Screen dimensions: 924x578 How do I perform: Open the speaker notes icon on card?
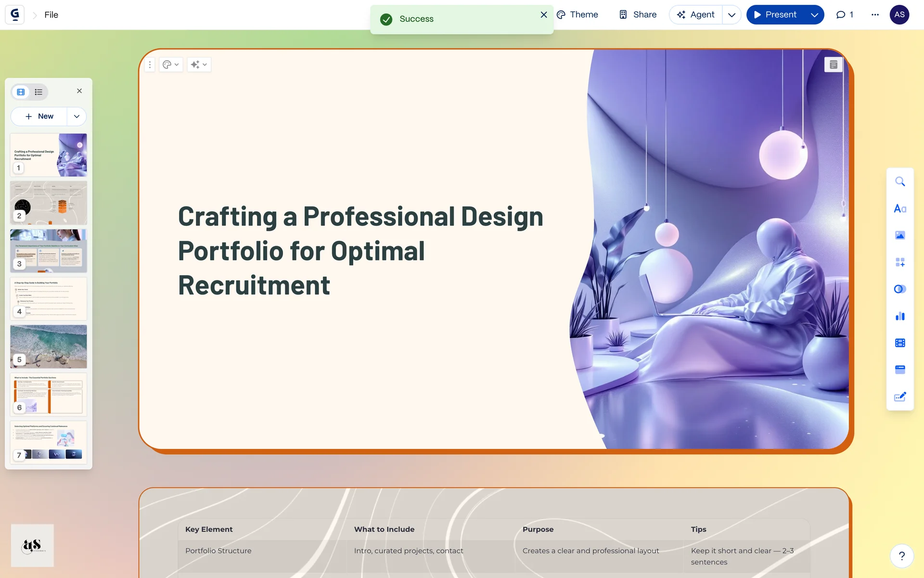coord(834,65)
